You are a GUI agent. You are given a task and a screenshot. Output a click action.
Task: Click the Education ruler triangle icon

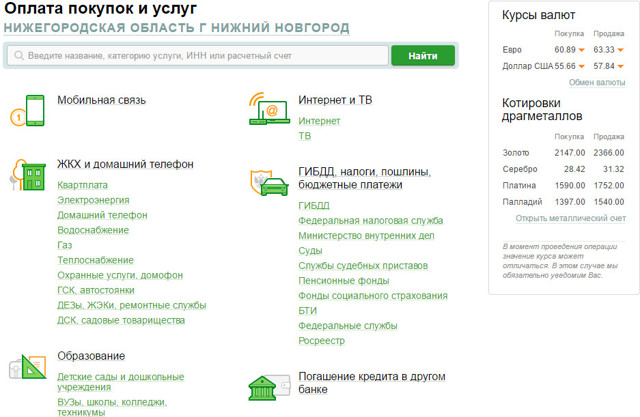(27, 366)
